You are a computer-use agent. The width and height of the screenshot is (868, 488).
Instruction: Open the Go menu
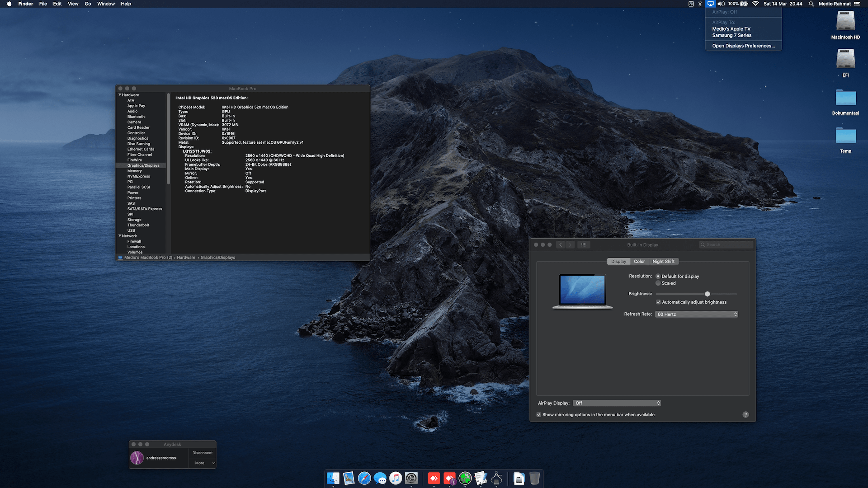[88, 4]
